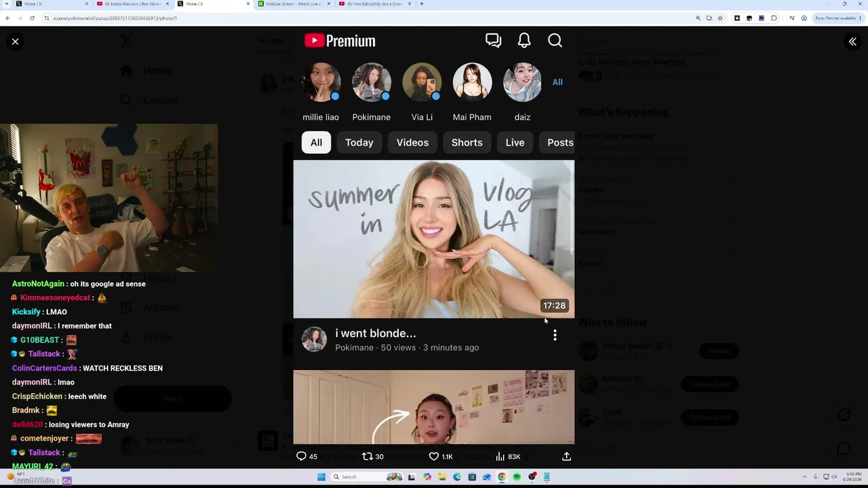Open millie liao's channel avatar
The image size is (868, 488).
321,83
